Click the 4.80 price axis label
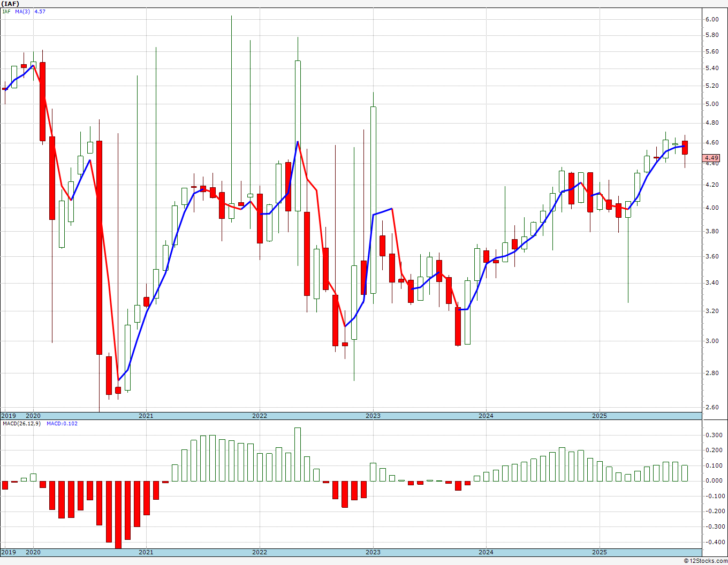 coord(712,123)
